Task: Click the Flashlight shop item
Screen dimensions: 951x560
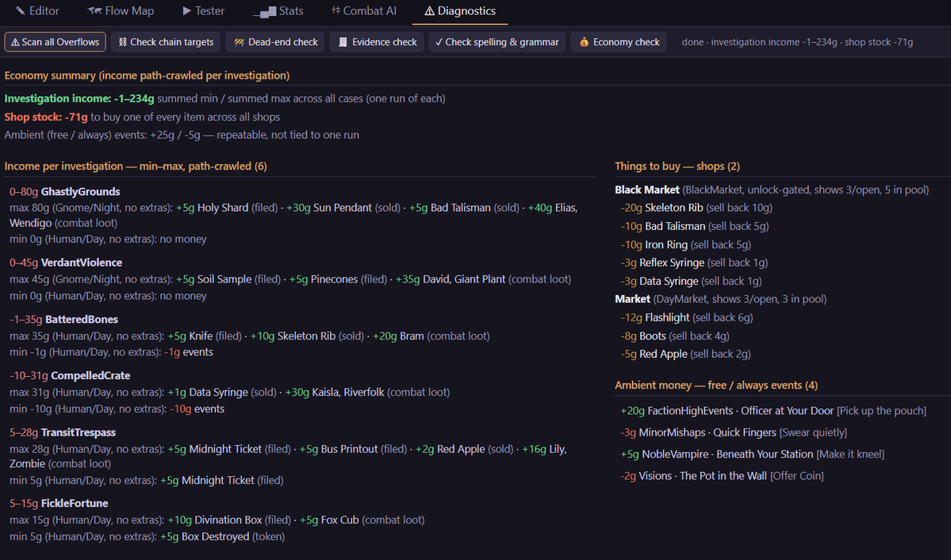Action: 667,317
